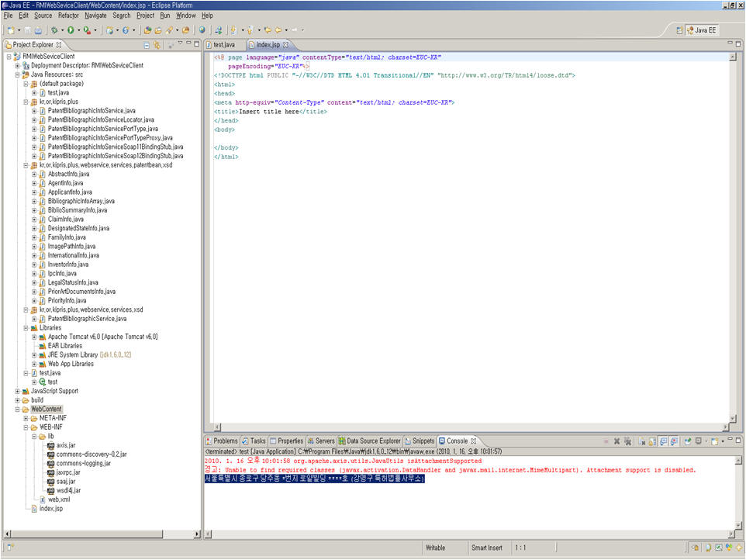The image size is (746, 560).
Task: Open the Refactor menu
Action: pyautogui.click(x=68, y=16)
